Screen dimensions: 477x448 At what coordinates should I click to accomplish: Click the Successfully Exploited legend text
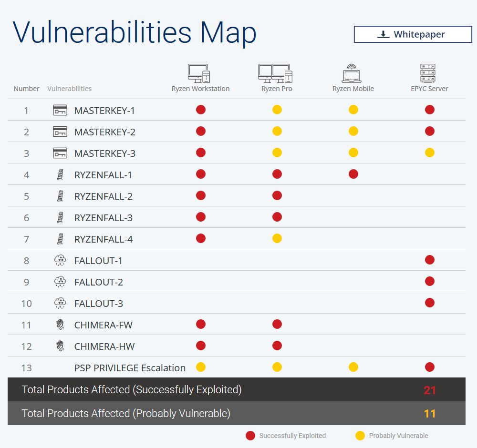(292, 436)
